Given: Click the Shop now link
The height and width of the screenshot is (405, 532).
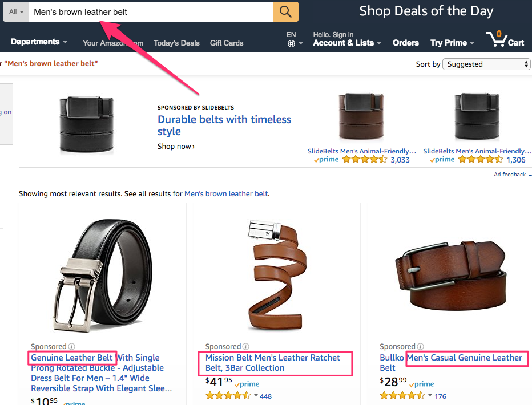Looking at the screenshot, I should click(x=175, y=147).
